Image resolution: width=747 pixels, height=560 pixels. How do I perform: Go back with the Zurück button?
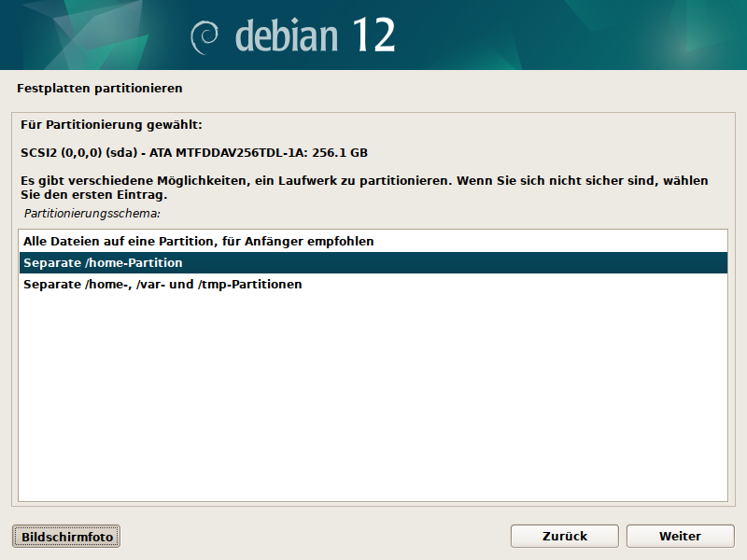[564, 536]
